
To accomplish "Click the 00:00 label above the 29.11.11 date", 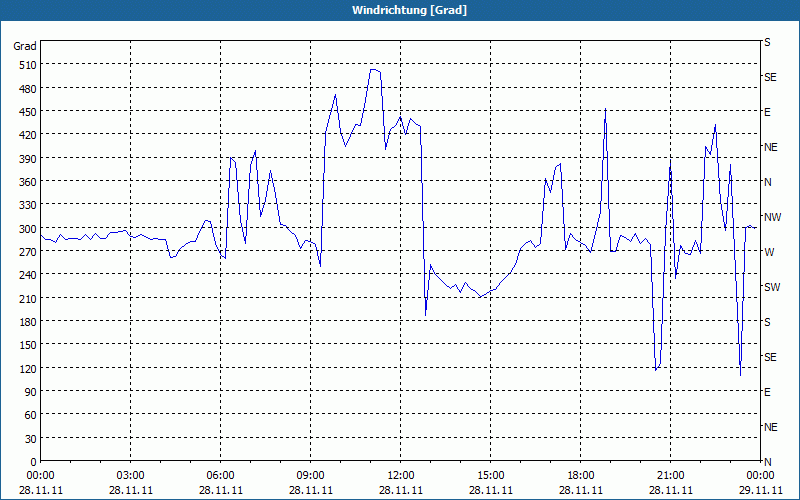I will (760, 476).
